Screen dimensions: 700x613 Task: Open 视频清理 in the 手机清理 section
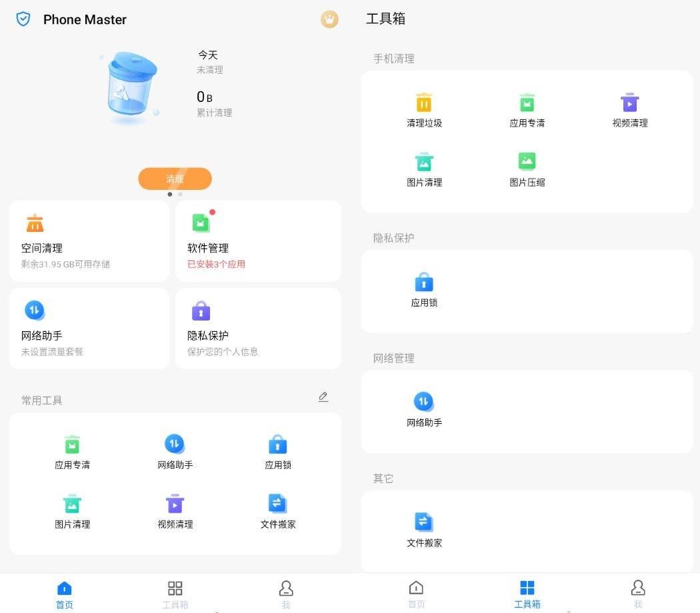coord(629,110)
